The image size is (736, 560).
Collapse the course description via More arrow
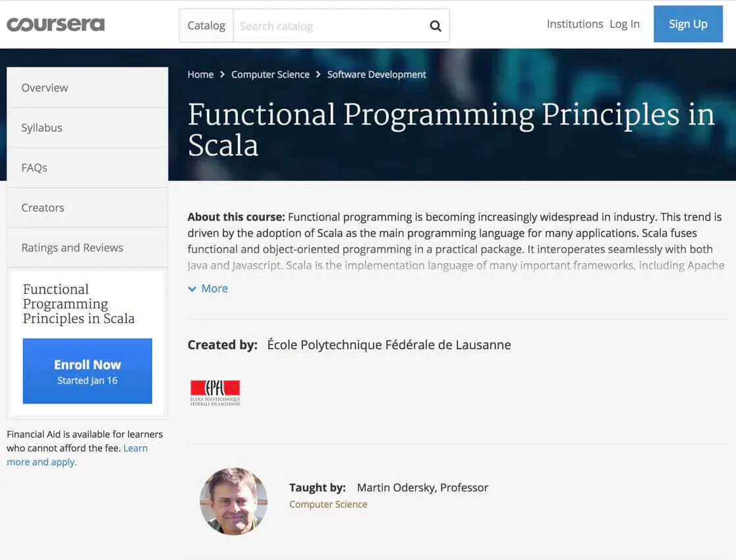(x=191, y=289)
